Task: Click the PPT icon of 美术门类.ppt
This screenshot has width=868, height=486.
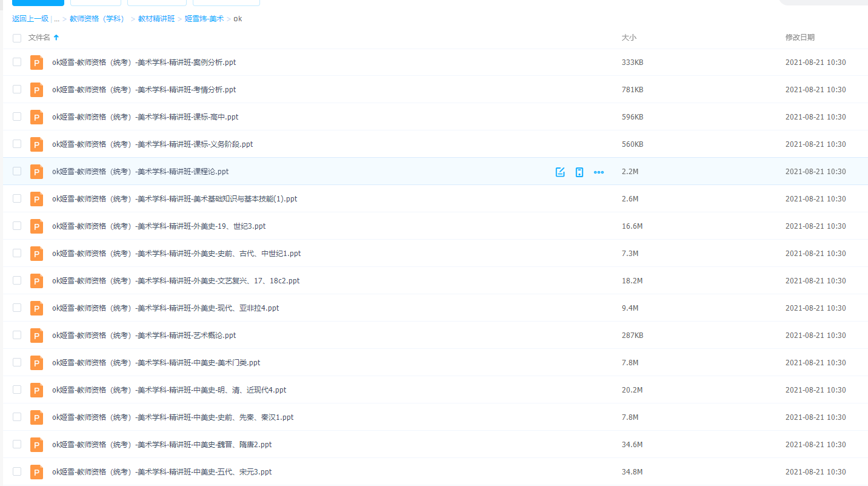Action: pos(37,363)
